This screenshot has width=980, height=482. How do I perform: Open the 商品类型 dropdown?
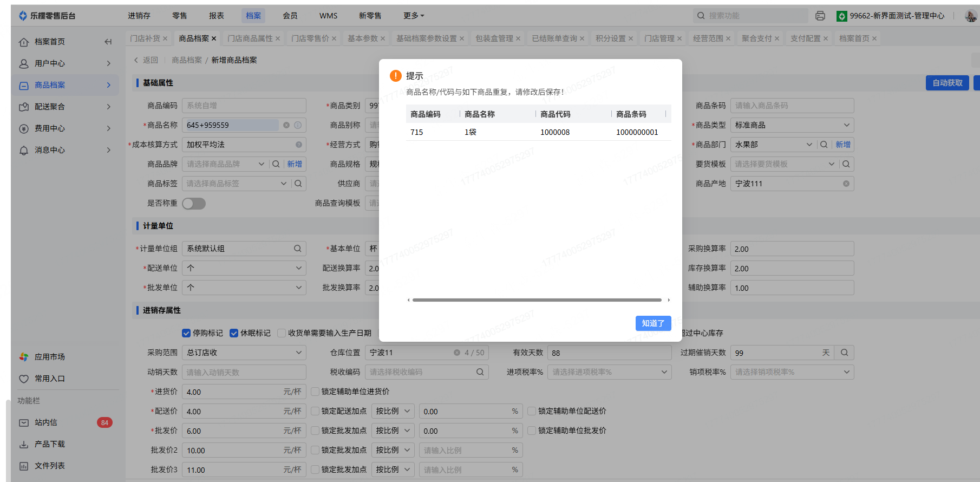pyautogui.click(x=792, y=125)
